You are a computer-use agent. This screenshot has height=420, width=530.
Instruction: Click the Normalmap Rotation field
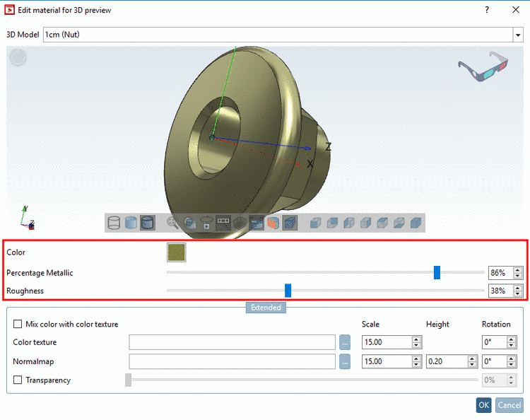point(495,361)
